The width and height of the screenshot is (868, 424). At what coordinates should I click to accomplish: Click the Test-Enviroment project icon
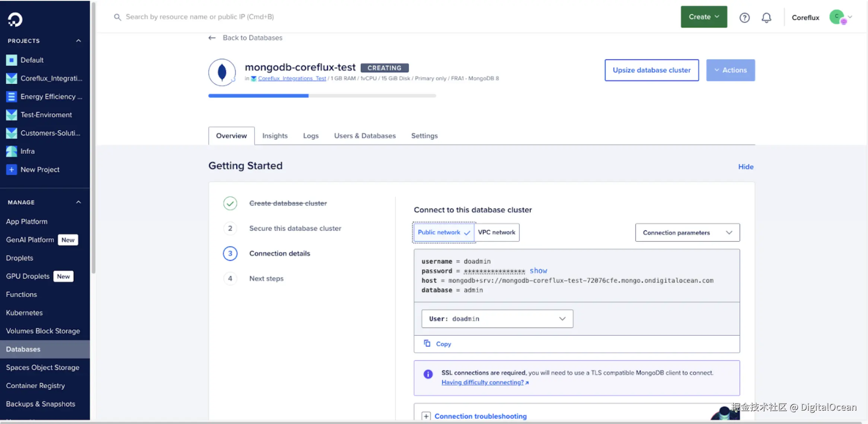11,114
